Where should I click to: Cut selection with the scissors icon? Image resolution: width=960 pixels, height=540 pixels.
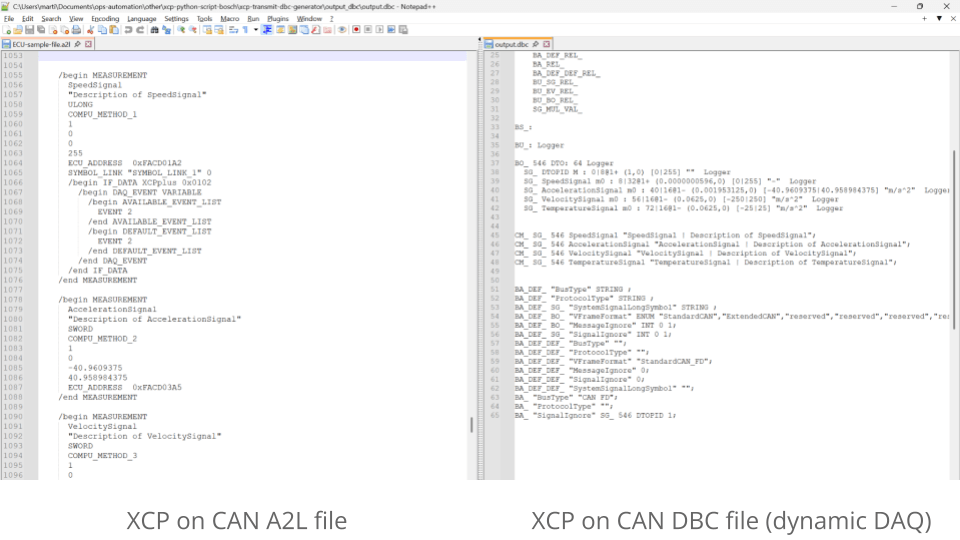click(x=91, y=29)
